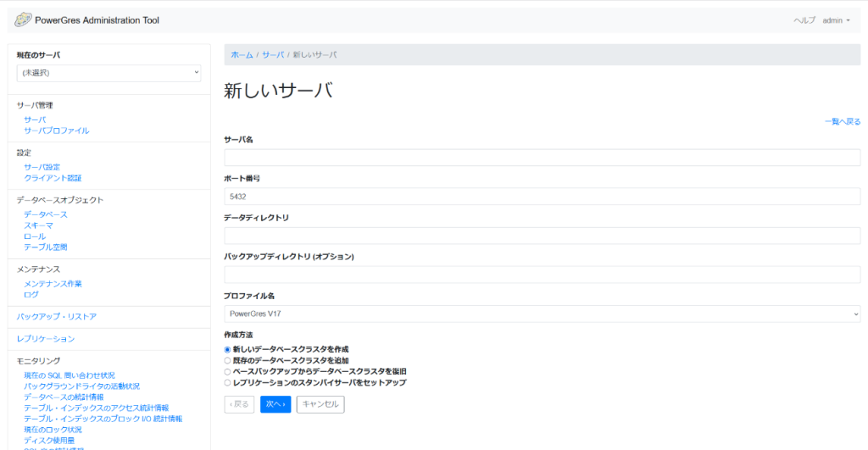This screenshot has height=450, width=868.
Task: Focus the バックアップディレクトリ input field
Action: point(542,275)
